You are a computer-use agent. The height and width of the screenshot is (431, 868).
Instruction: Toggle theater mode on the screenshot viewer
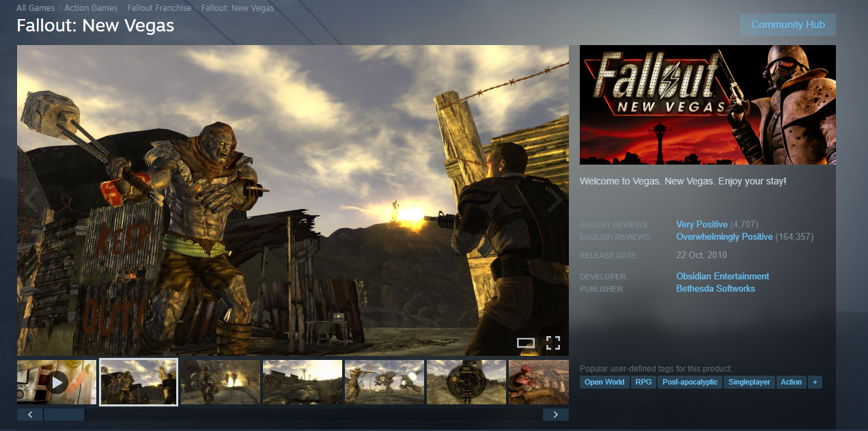526,343
